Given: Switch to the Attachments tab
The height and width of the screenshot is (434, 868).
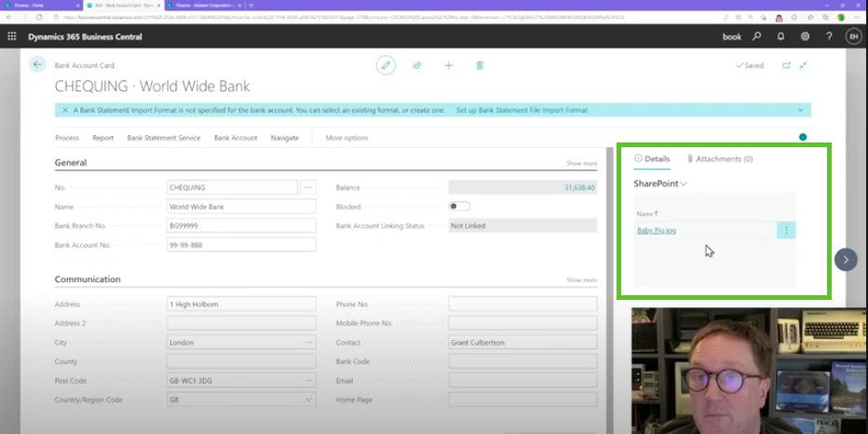Looking at the screenshot, I should tap(719, 159).
